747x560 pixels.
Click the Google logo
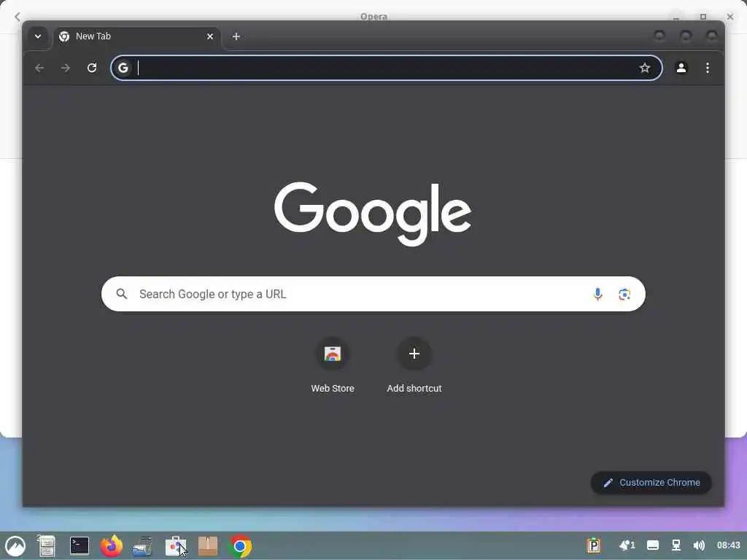pyautogui.click(x=373, y=214)
